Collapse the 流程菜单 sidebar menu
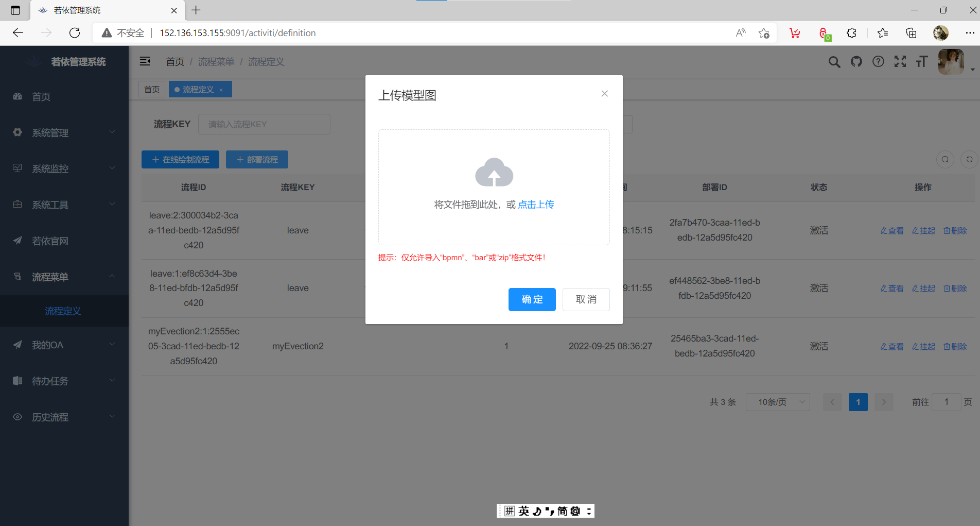 click(64, 277)
